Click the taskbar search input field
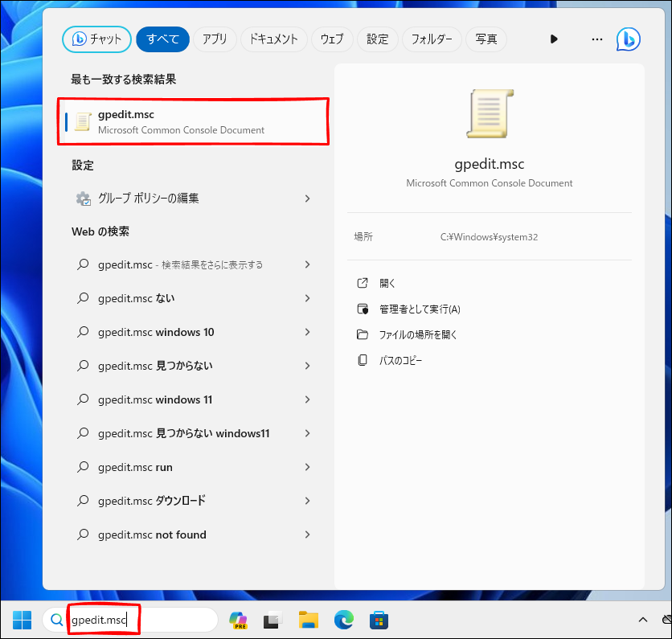This screenshot has height=639, width=672. coord(137,620)
